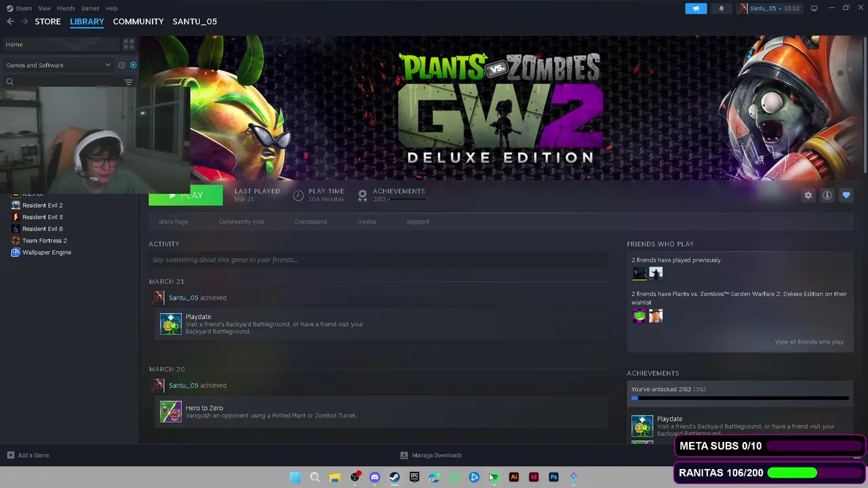
Task: Select Resident Evil 2 in library
Action: (x=42, y=205)
